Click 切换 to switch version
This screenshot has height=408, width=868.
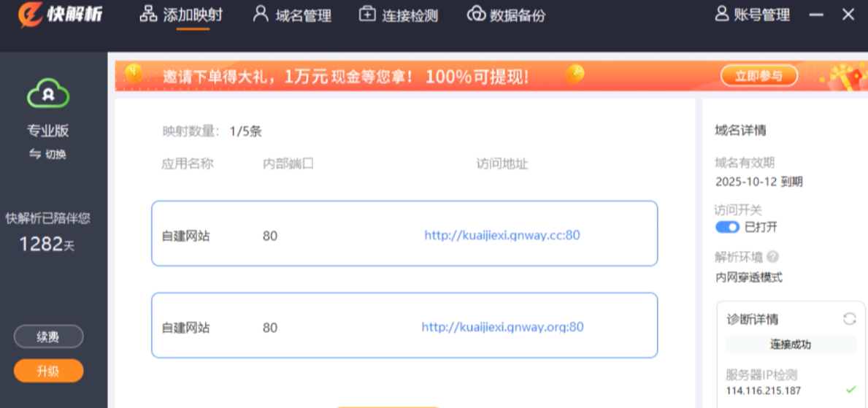click(47, 155)
